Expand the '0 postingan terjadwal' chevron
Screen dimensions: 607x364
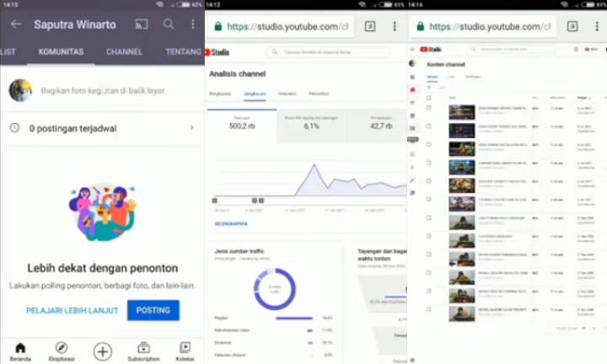coord(191,127)
